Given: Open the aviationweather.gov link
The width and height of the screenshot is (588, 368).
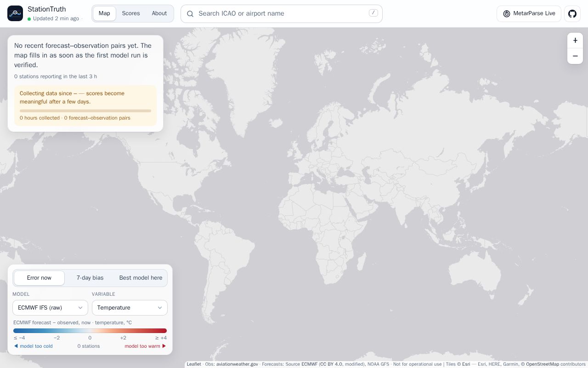Looking at the screenshot, I should (x=237, y=364).
